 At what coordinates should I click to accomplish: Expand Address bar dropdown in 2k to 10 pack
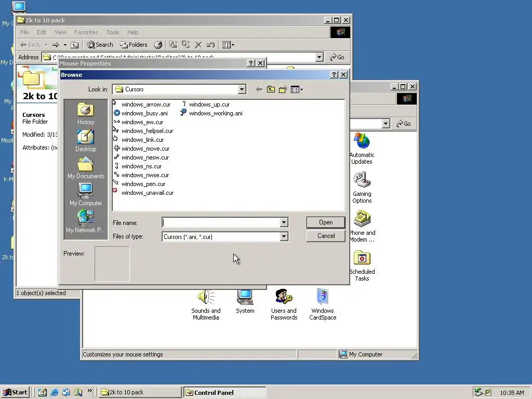click(x=319, y=57)
